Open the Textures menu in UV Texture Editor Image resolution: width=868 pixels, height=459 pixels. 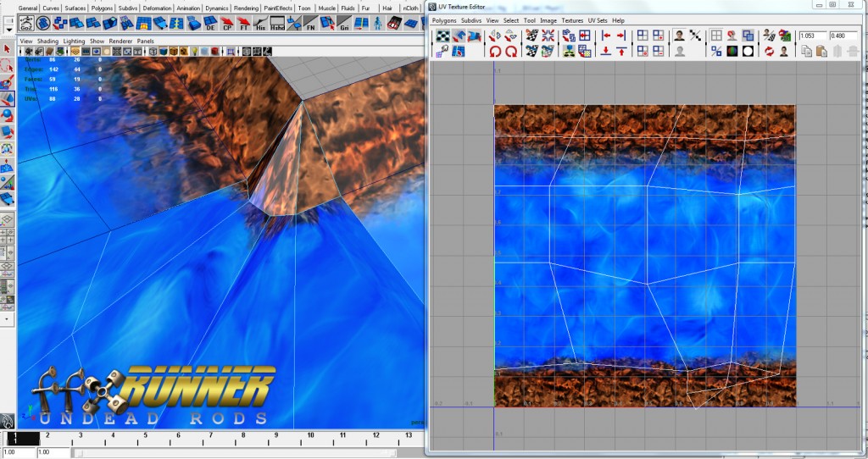click(x=572, y=20)
